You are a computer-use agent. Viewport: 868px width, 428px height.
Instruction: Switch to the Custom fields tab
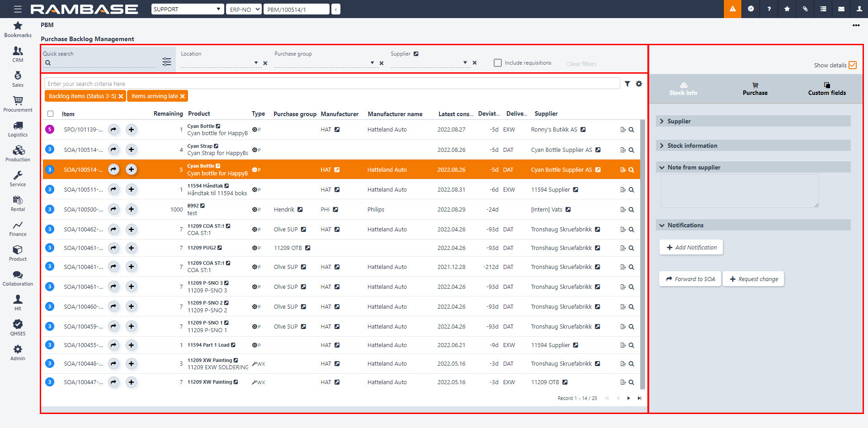(827, 89)
